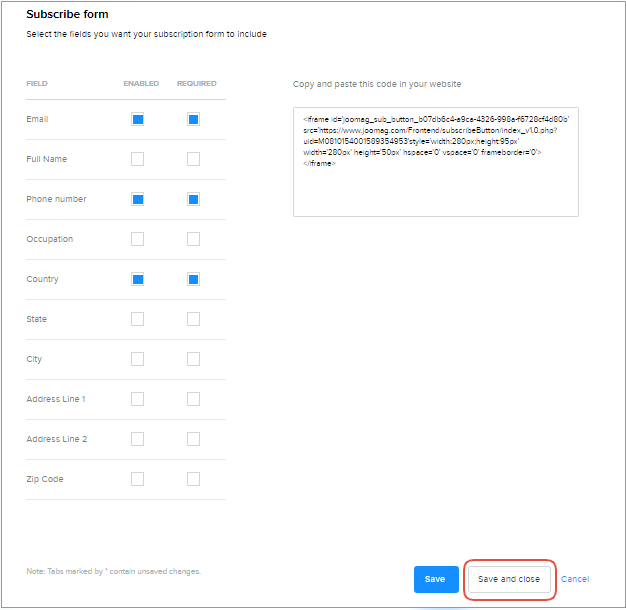The width and height of the screenshot is (626, 610).
Task: Disable the Phone number enabled checkbox
Action: [138, 199]
